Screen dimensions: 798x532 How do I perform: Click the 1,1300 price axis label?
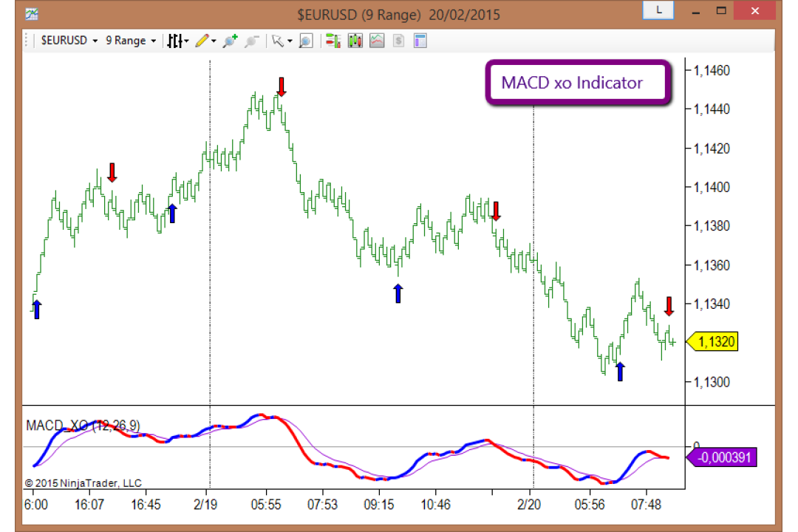coord(712,382)
